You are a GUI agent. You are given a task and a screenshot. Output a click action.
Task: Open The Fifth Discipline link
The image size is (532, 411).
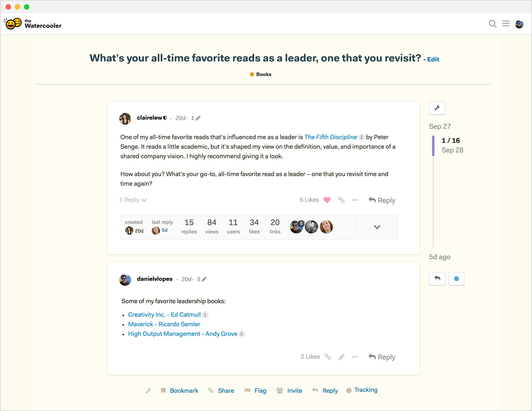tap(331, 137)
